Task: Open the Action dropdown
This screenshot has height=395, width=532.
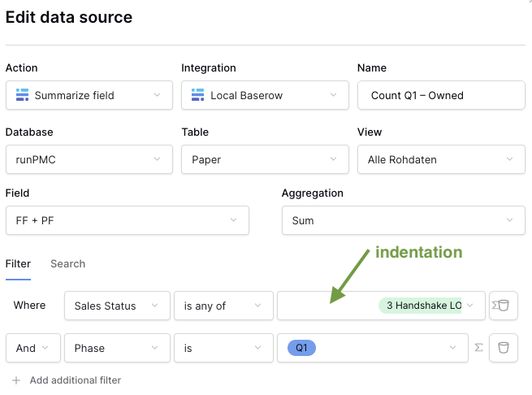Action: [89, 95]
